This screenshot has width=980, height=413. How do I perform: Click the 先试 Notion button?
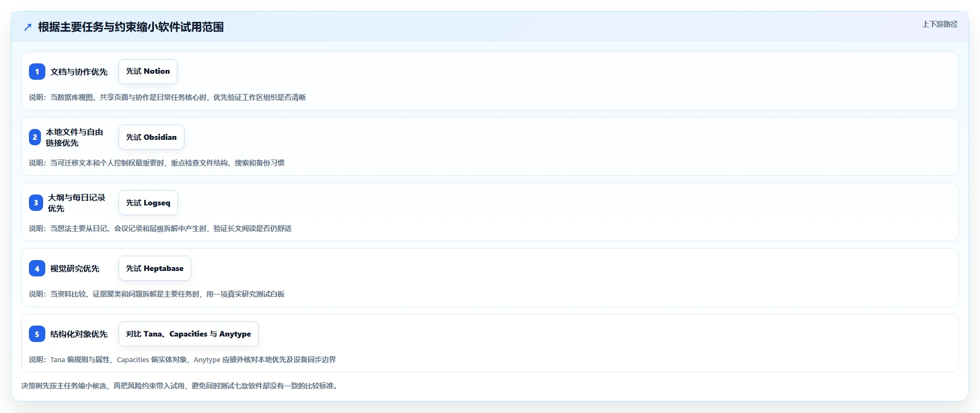click(148, 72)
